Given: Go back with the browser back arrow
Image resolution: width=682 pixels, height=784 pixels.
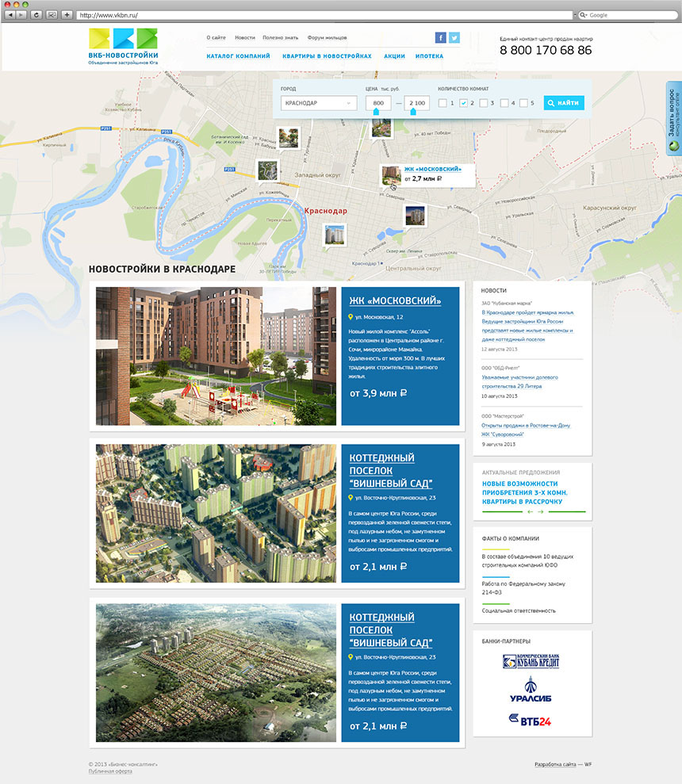Looking at the screenshot, I should [10, 15].
